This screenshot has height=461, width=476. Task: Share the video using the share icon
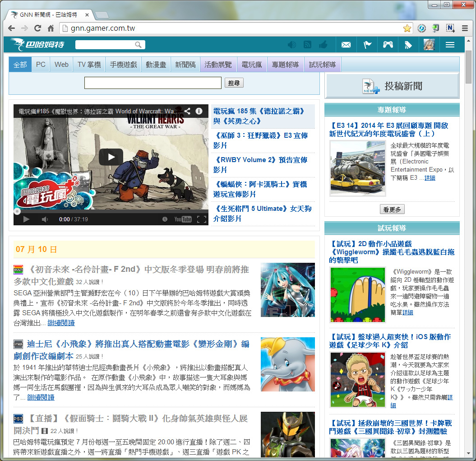point(187,111)
